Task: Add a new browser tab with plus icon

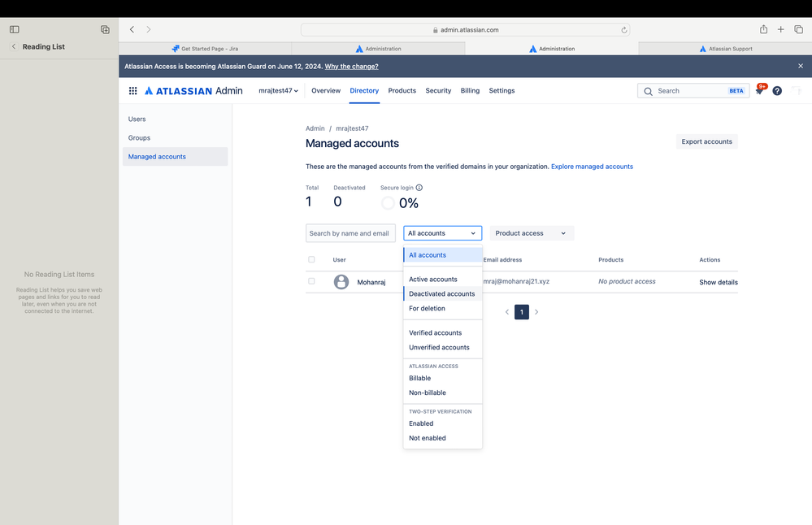Action: click(x=780, y=29)
